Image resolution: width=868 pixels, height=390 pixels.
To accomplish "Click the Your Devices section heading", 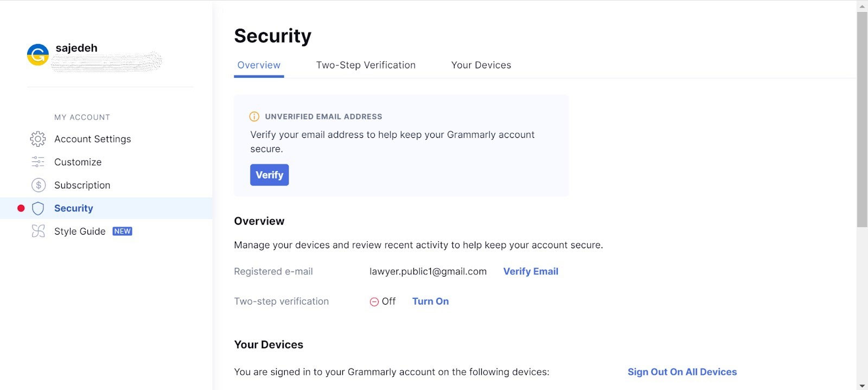I will (x=269, y=345).
